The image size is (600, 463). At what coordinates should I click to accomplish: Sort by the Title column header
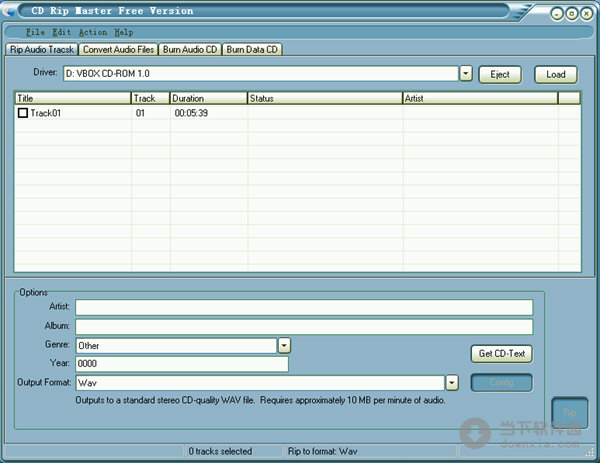coord(73,98)
